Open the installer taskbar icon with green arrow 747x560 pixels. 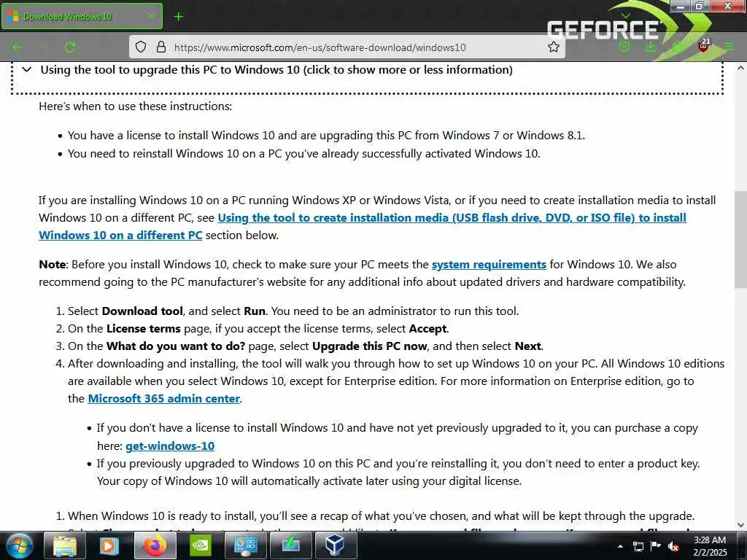click(290, 545)
